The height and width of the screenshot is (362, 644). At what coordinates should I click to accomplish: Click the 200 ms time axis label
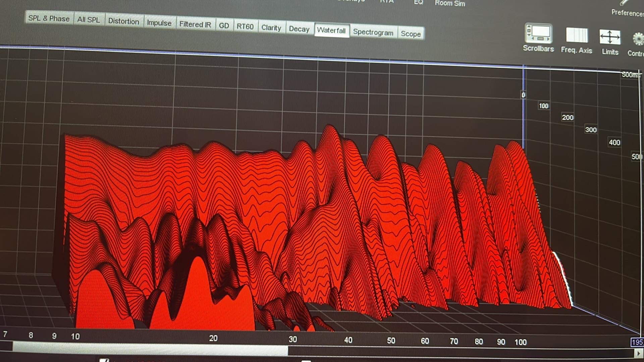pyautogui.click(x=568, y=118)
